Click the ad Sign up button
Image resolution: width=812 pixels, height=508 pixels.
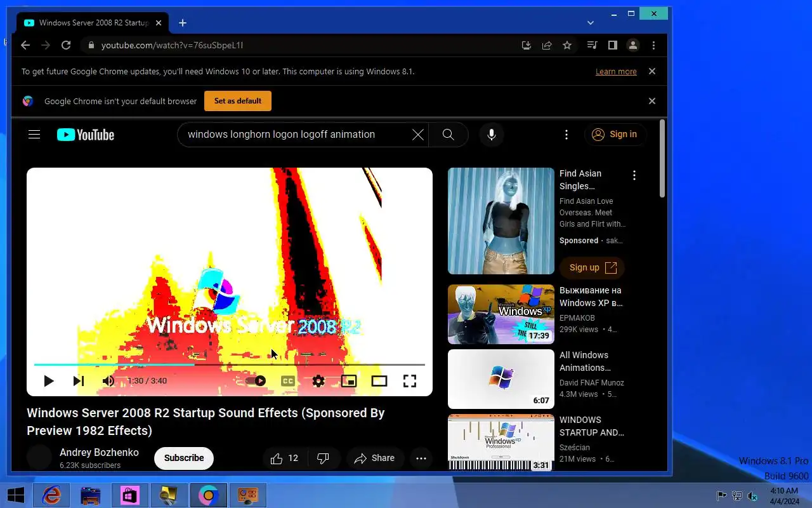592,267
